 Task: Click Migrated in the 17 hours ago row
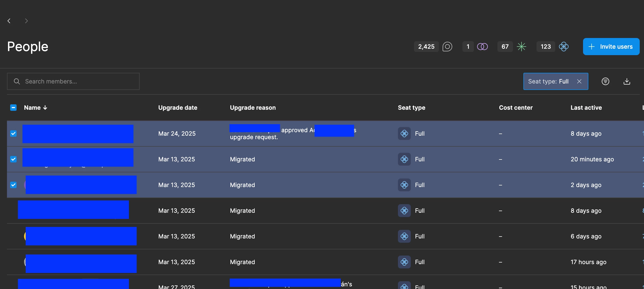point(242,262)
